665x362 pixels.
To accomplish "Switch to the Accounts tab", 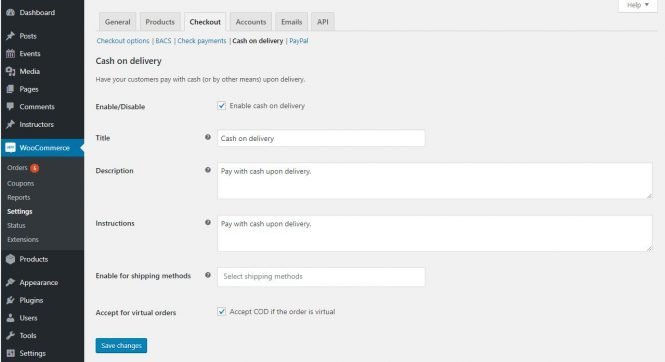I will 251,22.
